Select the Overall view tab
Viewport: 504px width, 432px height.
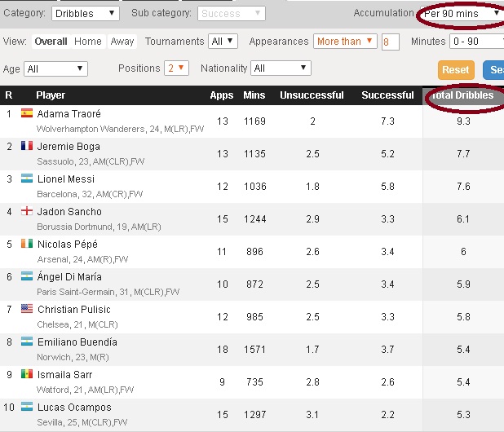coord(51,42)
